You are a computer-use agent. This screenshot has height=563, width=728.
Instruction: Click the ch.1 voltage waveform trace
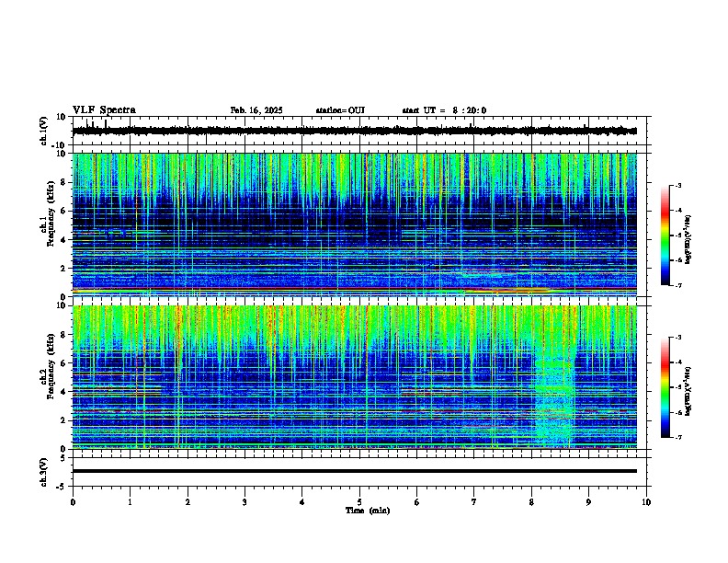point(354,131)
